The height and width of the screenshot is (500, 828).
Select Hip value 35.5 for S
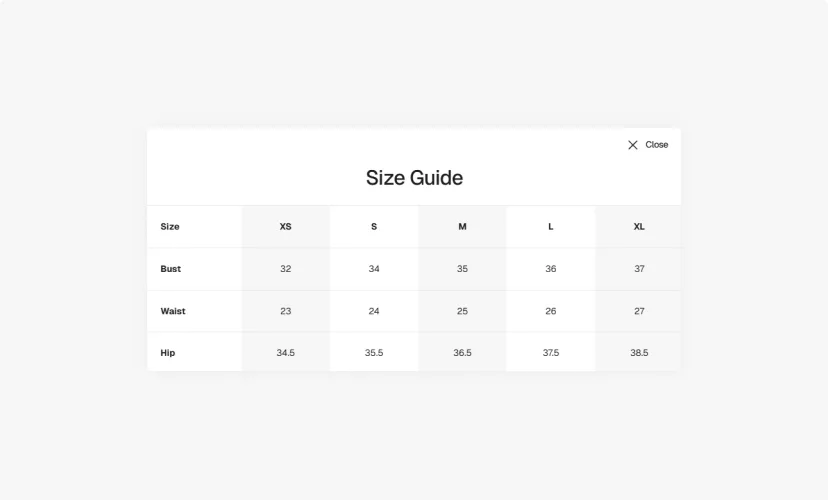point(374,353)
